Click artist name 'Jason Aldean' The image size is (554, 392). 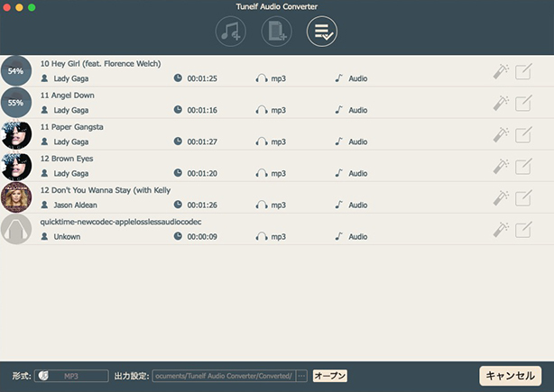(x=75, y=205)
